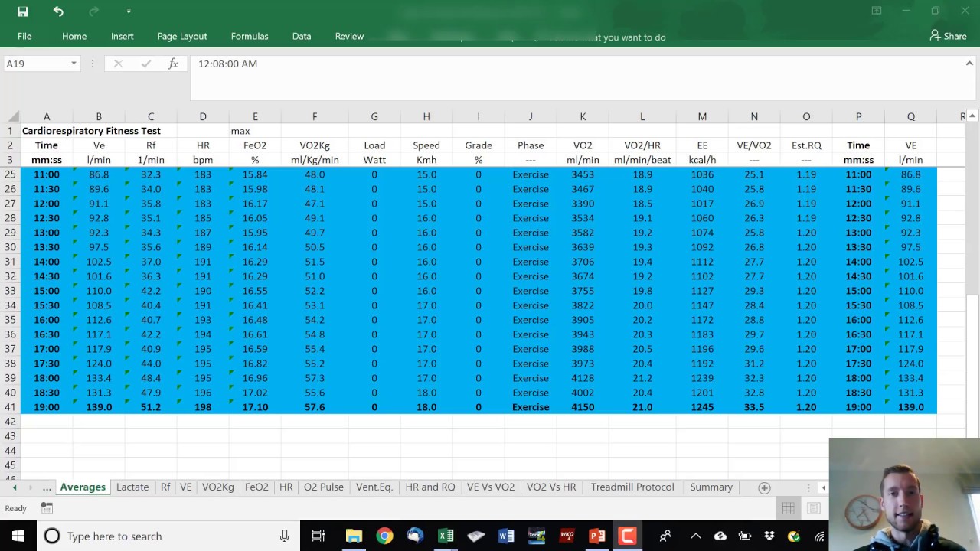Image resolution: width=980 pixels, height=551 pixels.
Task: Switch to the VO2Kg sheet
Action: 217,487
